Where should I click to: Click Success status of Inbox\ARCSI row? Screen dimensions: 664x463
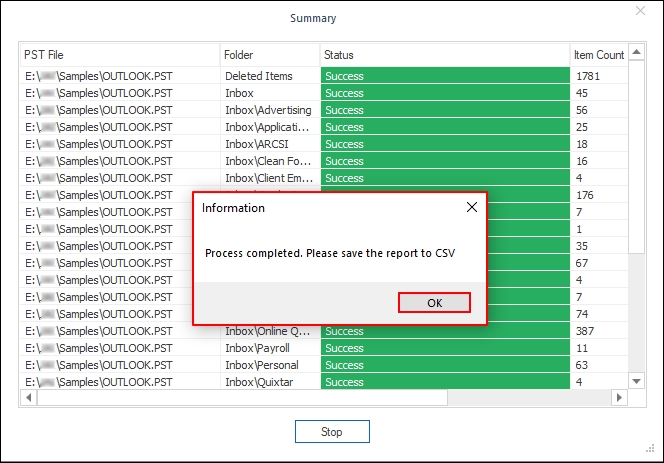point(445,144)
